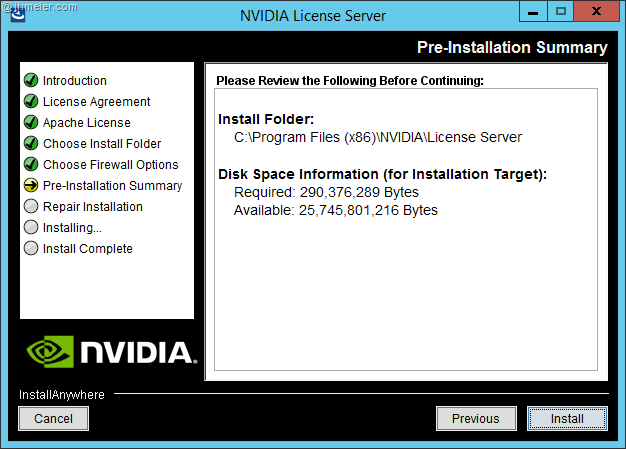626x449 pixels.
Task: Click the gray circle beside Install Complete
Action: pos(31,249)
